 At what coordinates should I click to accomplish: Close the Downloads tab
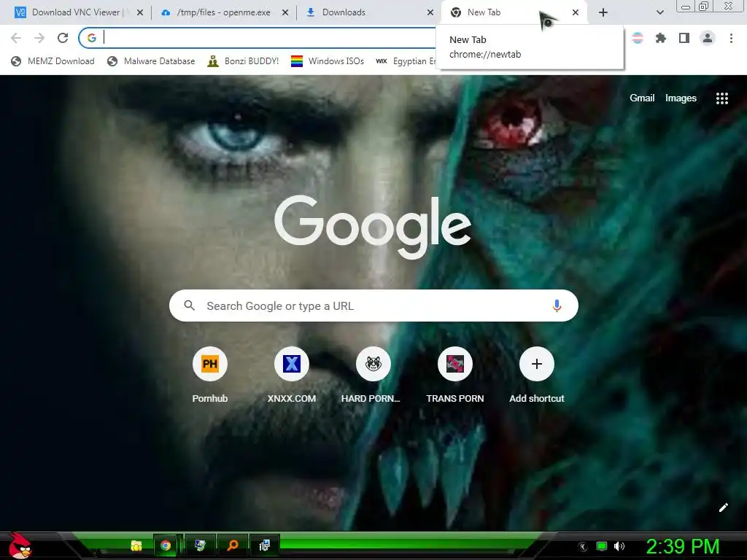(x=430, y=13)
